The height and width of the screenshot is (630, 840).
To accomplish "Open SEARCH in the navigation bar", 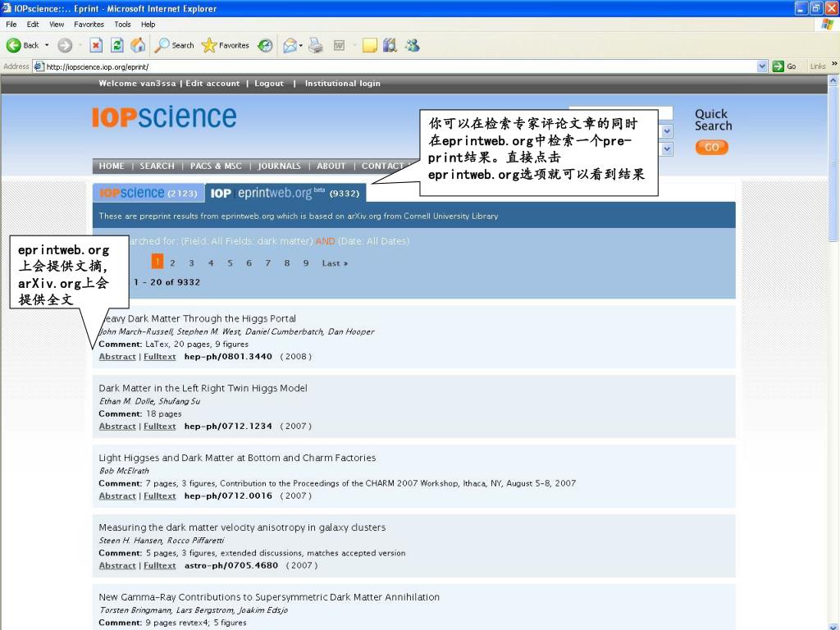I will pos(157,166).
